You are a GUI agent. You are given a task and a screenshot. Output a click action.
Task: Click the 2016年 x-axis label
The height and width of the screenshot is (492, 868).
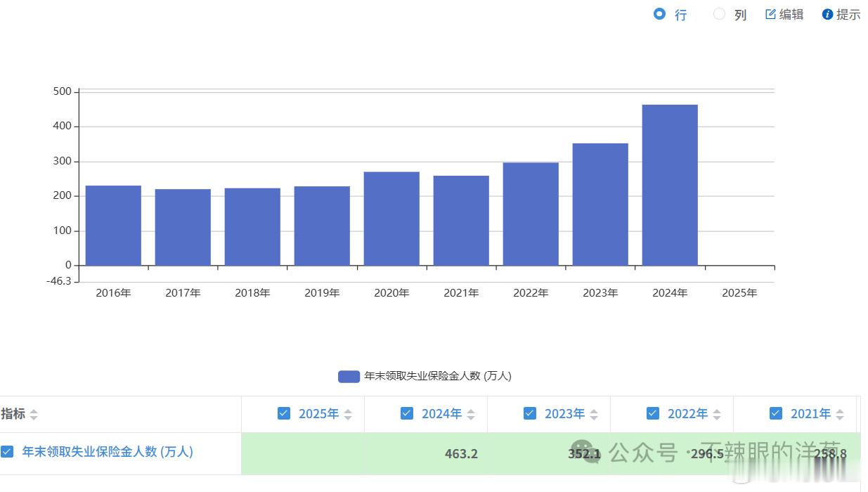(x=113, y=293)
